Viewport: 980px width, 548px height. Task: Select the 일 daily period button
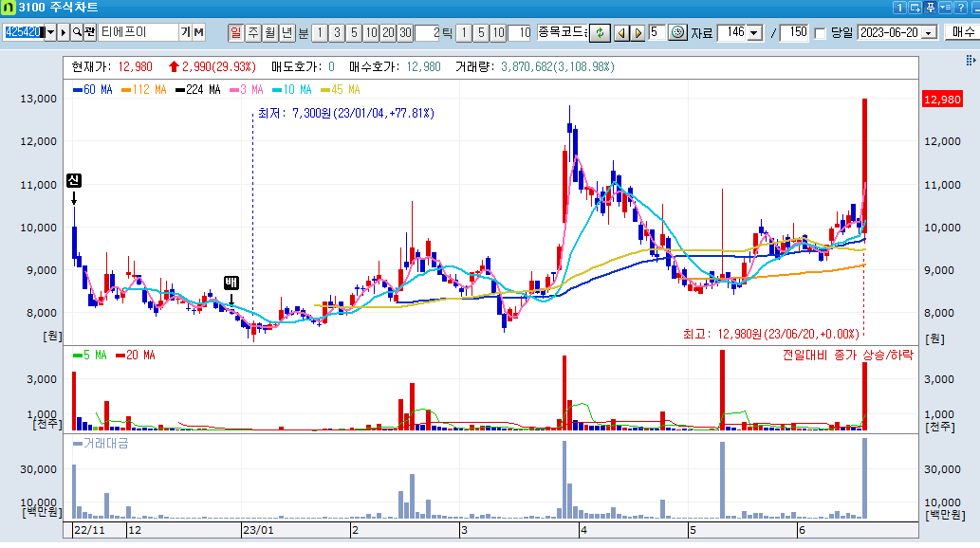pos(235,32)
